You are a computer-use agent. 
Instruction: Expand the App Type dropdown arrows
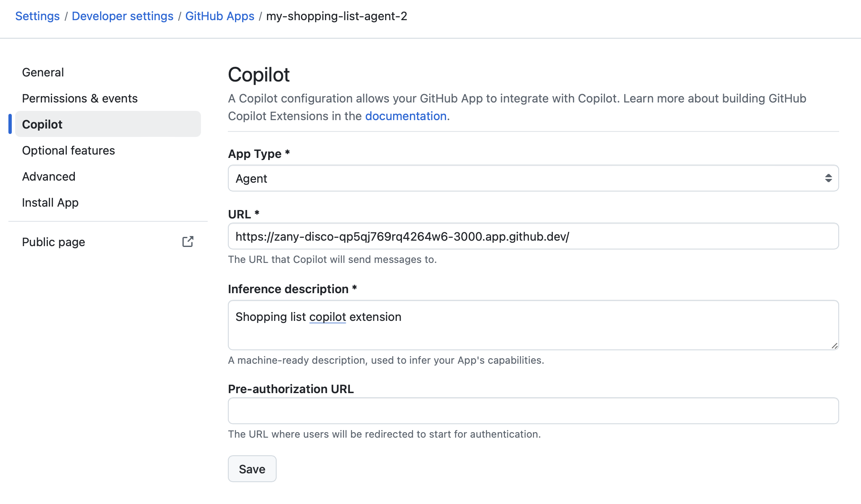coord(828,178)
